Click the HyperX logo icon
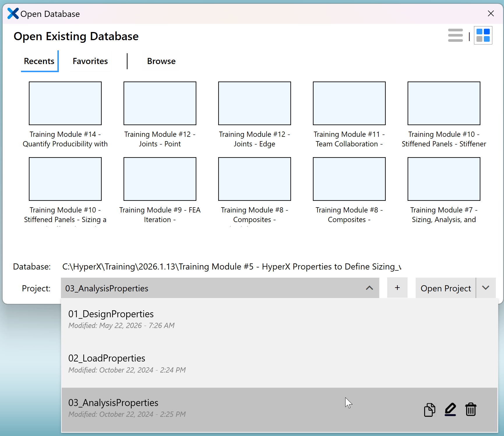 click(x=13, y=13)
